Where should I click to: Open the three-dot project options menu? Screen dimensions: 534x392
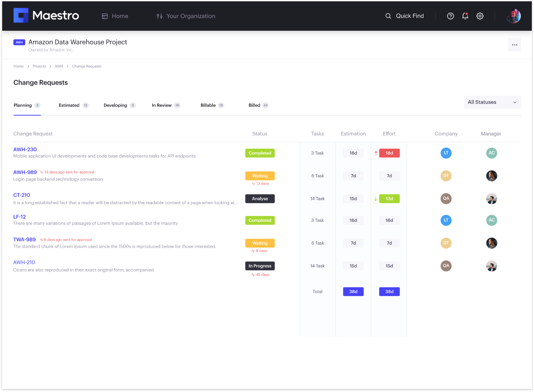click(514, 45)
